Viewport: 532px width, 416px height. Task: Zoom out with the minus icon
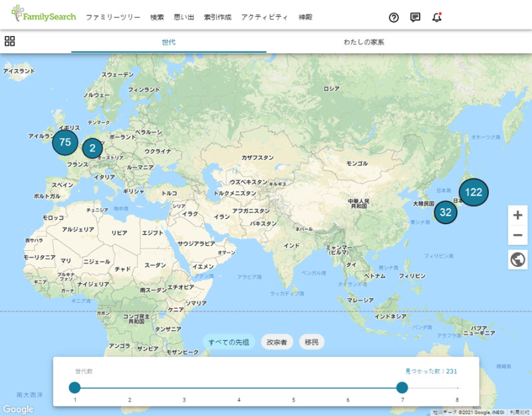(x=517, y=236)
